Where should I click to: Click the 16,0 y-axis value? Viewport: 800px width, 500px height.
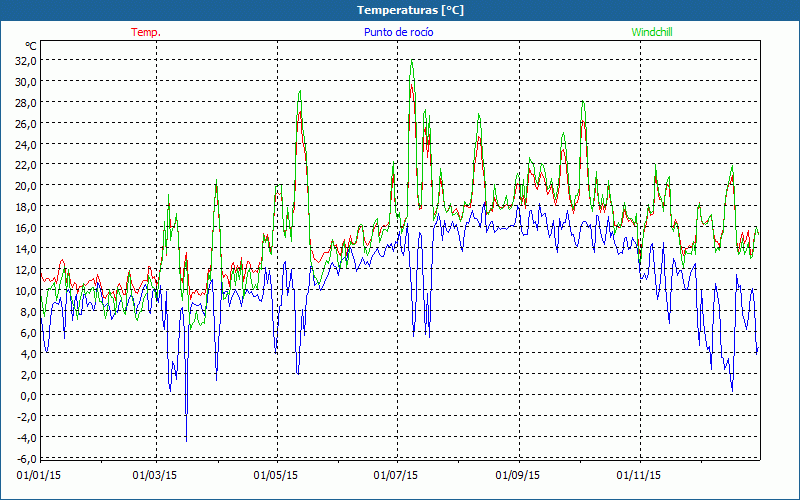tap(26, 228)
